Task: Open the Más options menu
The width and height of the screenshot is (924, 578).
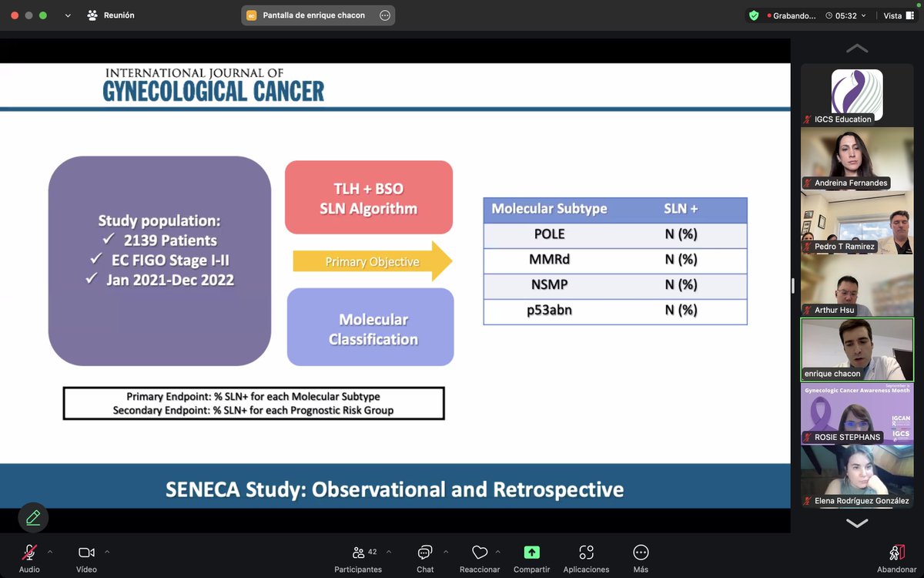Action: [x=641, y=553]
